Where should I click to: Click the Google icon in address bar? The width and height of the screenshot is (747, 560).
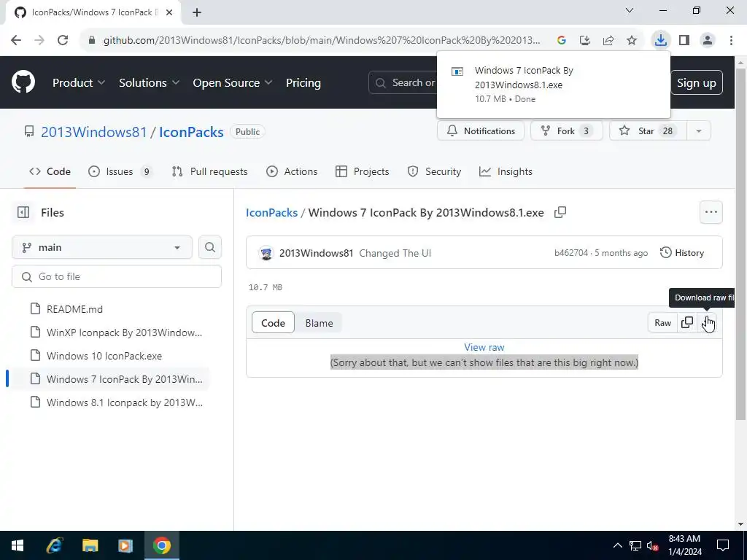point(562,41)
